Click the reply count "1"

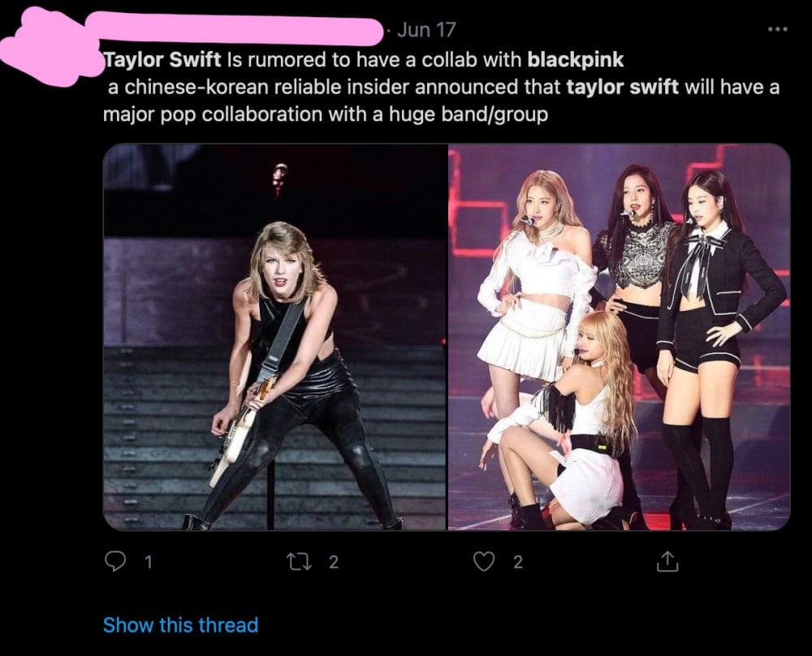148,562
